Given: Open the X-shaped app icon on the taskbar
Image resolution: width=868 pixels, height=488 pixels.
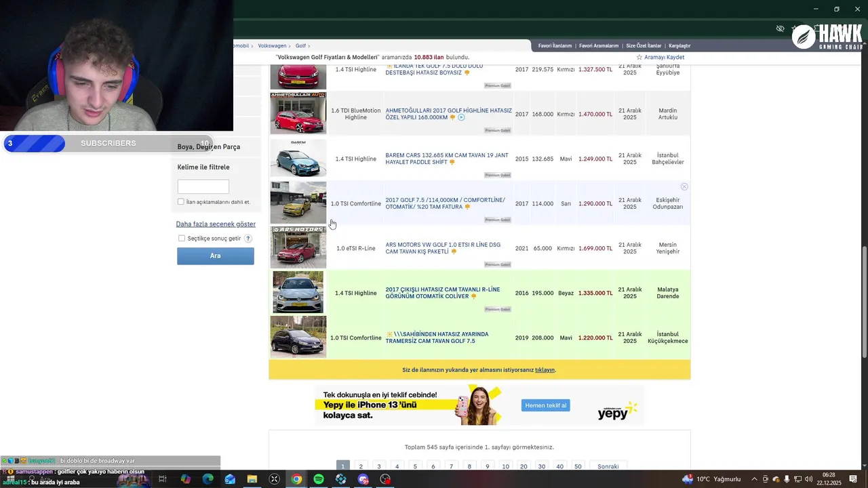Looking at the screenshot, I should click(x=275, y=479).
